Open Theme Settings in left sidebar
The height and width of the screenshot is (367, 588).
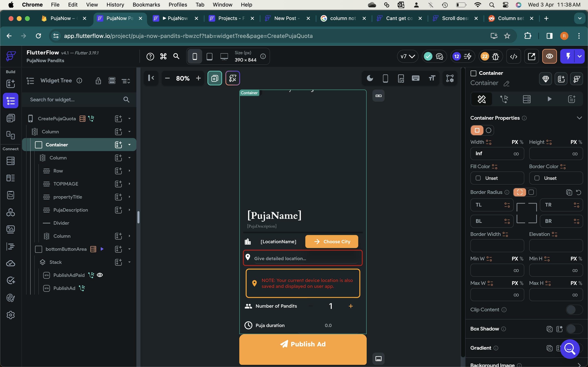click(10, 298)
